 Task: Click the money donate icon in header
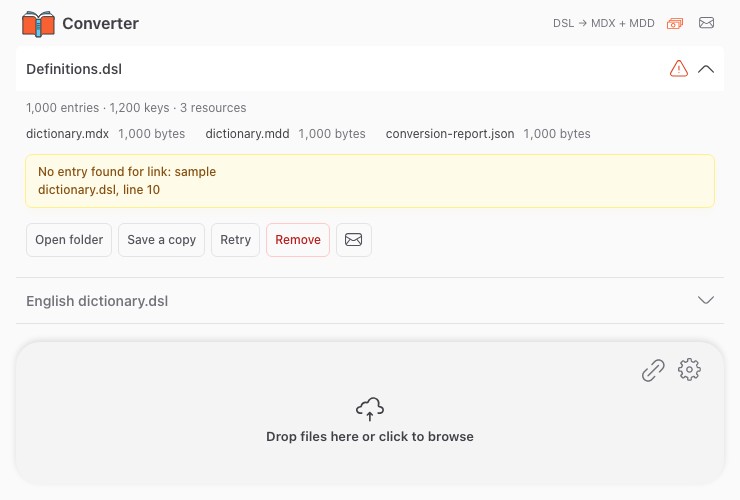tap(675, 23)
